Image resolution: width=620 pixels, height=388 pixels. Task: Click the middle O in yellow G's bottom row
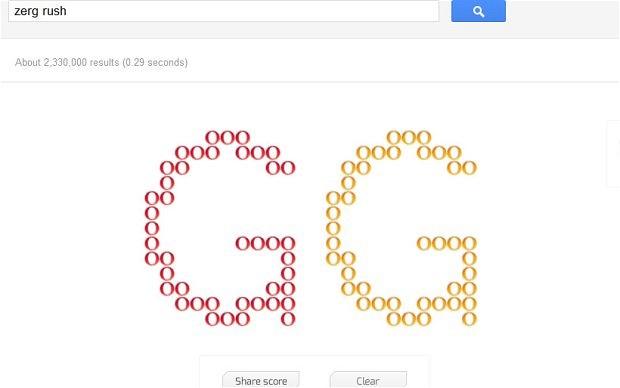tap(409, 319)
